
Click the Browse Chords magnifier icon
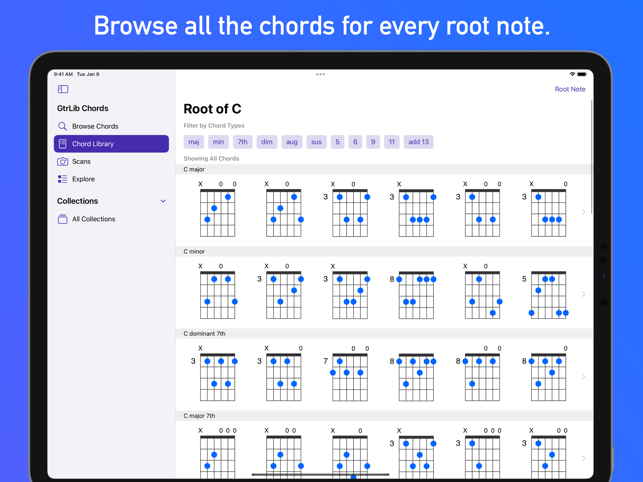click(62, 126)
